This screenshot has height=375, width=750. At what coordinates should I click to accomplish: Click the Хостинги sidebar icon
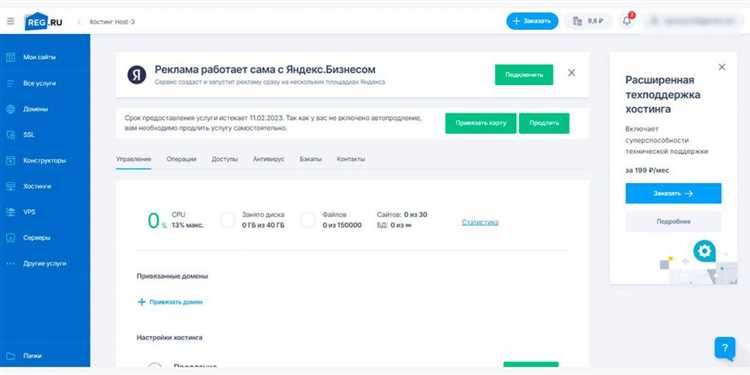[11, 187]
